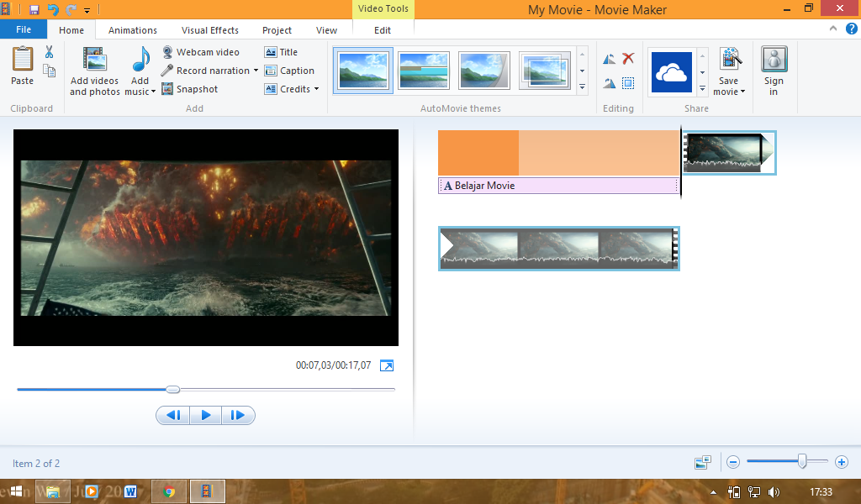Switch to Animations tab
861x504 pixels.
click(132, 30)
